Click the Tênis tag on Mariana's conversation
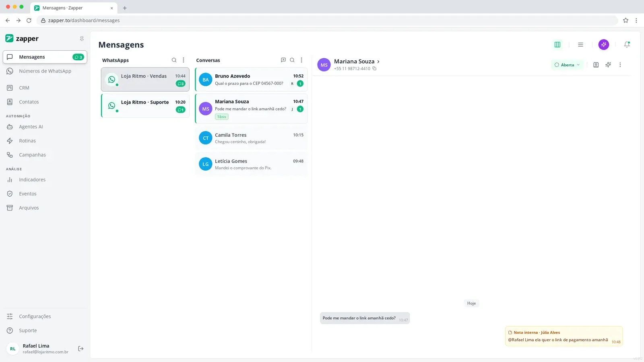Image resolution: width=644 pixels, height=362 pixels. pos(222,117)
